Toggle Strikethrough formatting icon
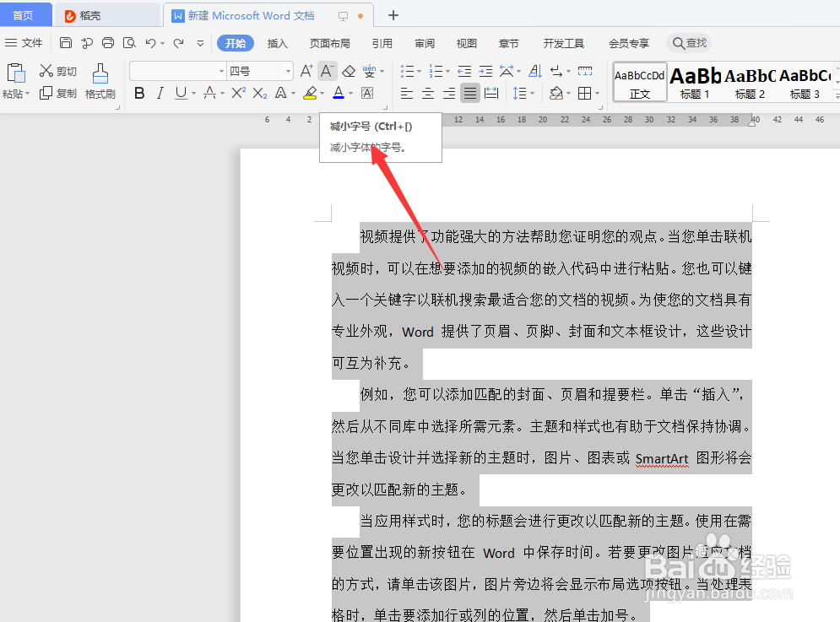Screen dimensions: 840x622 click(210, 93)
